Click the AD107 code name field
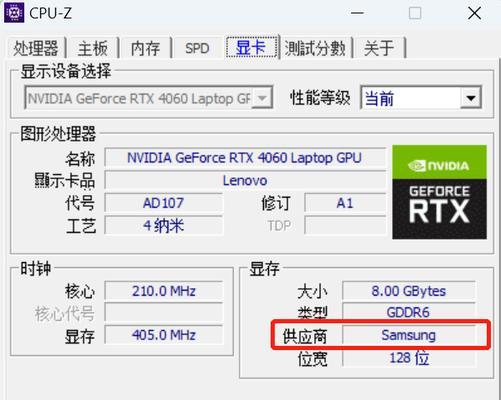 (163, 203)
